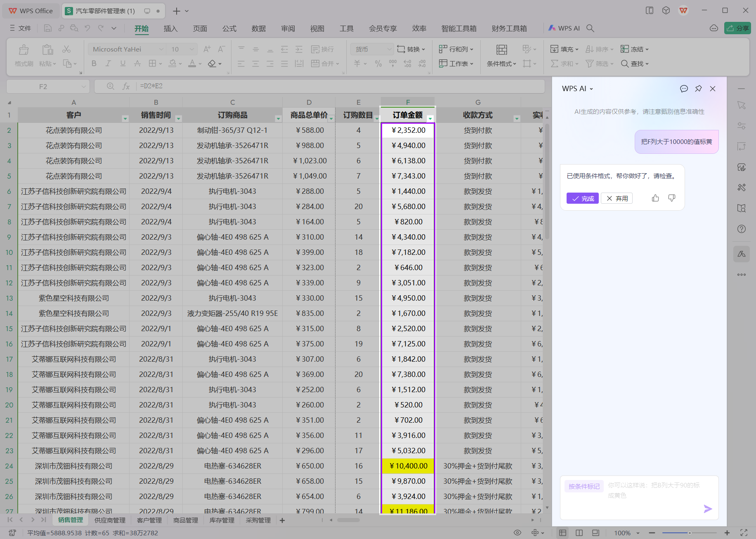The height and width of the screenshot is (539, 756).
Task: Open 条件格式 conditional formatting
Action: 501,55
